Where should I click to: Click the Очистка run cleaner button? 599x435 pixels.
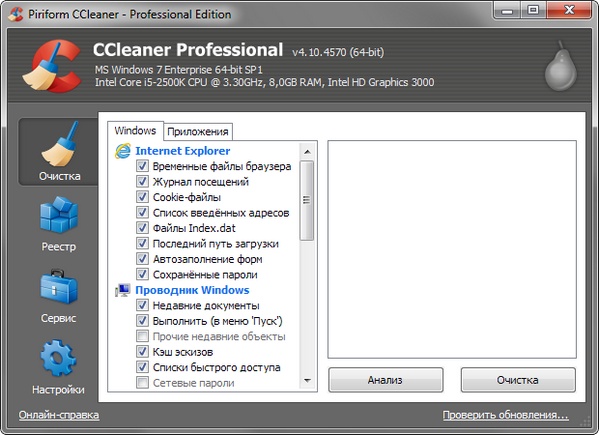click(518, 380)
